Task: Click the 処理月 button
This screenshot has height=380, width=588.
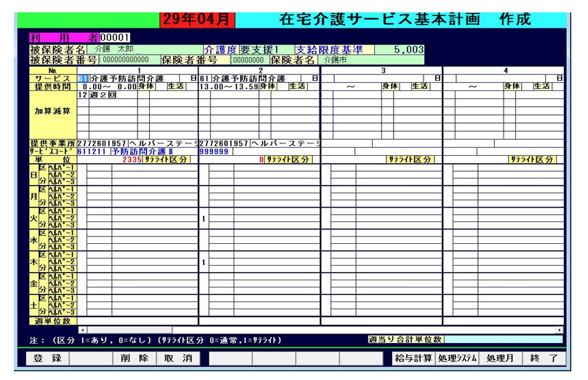Action: [501, 358]
